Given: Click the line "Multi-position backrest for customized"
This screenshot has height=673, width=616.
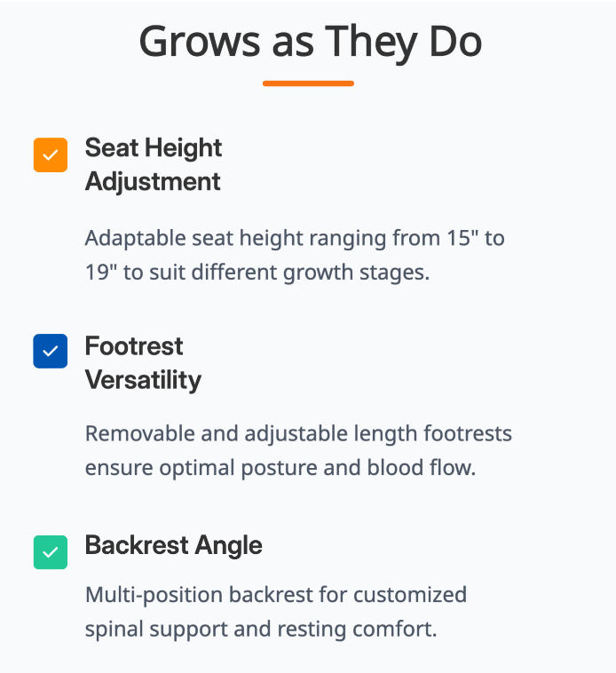Looking at the screenshot, I should pos(276,596).
